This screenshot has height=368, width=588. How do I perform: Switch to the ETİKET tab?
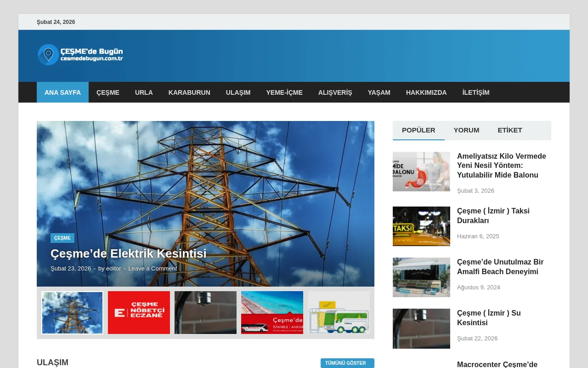509,130
